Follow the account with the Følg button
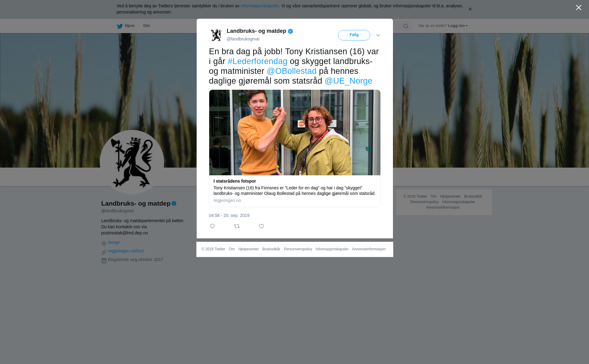The height and width of the screenshot is (364, 589). pos(354,35)
